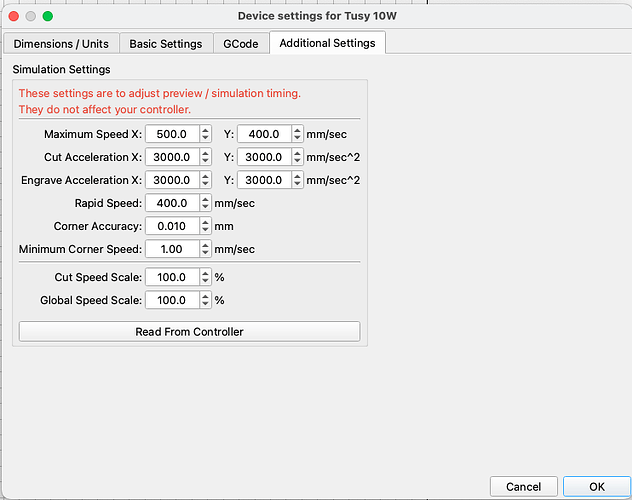The image size is (632, 500).
Task: Switch to the Dimensions / Units tab
Action: pyautogui.click(x=62, y=44)
